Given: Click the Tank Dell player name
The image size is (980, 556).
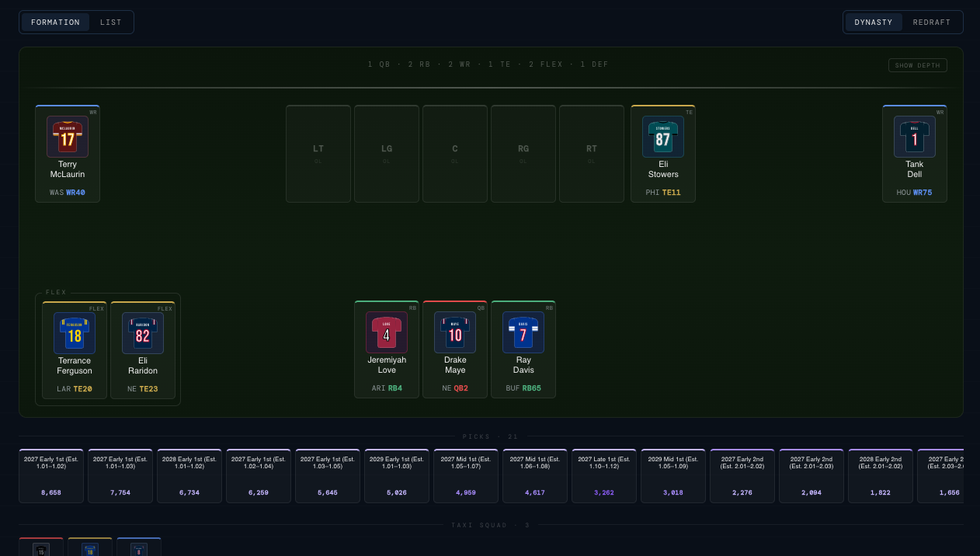Looking at the screenshot, I should pyautogui.click(x=915, y=169).
